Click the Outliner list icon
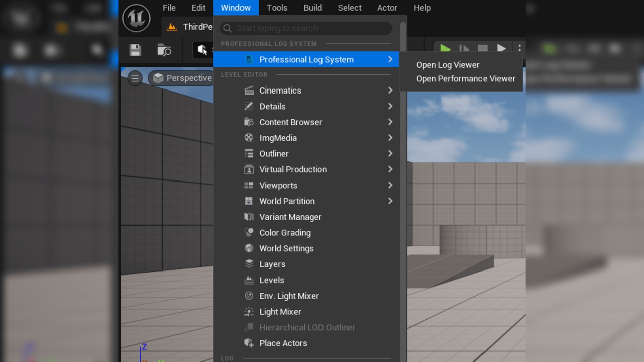The height and width of the screenshot is (362, 644). pyautogui.click(x=249, y=154)
